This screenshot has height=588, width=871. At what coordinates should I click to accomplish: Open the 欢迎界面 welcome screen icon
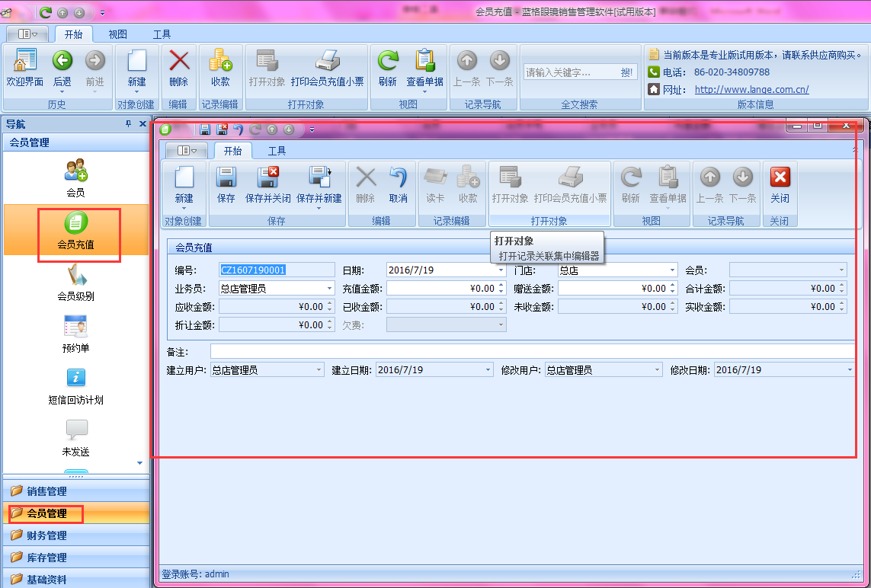click(x=24, y=68)
